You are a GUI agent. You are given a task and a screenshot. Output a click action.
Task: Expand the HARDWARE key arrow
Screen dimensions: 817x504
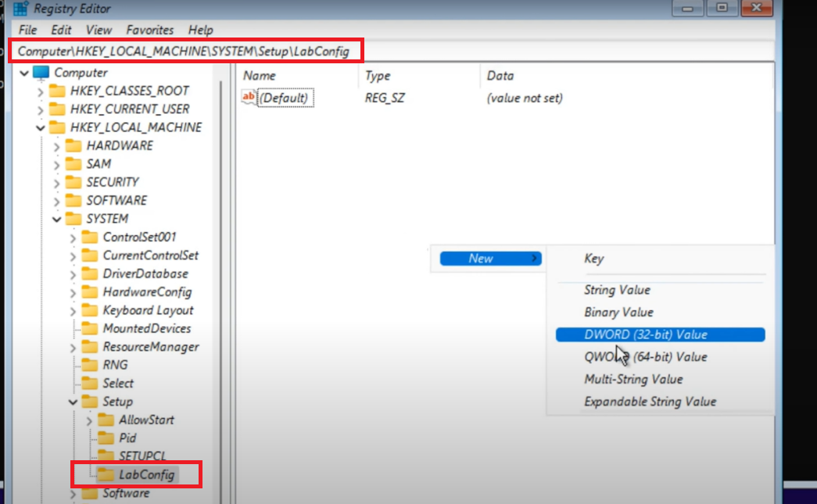click(56, 147)
